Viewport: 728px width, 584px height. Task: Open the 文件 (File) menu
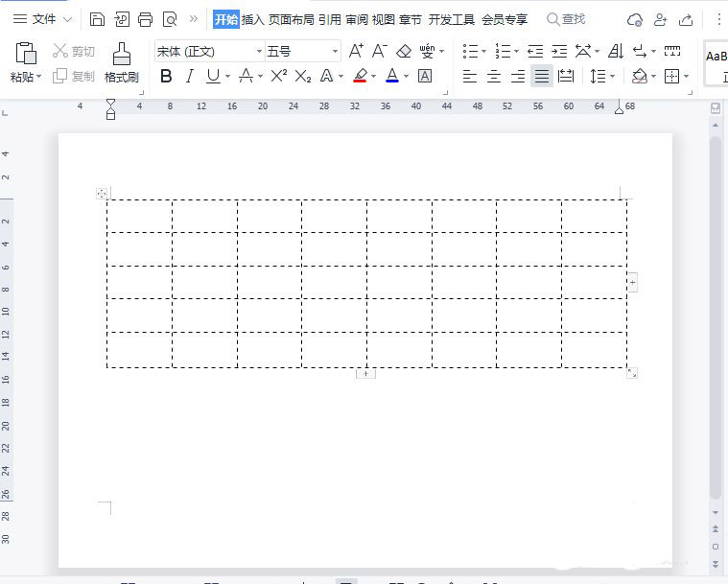[x=43, y=19]
